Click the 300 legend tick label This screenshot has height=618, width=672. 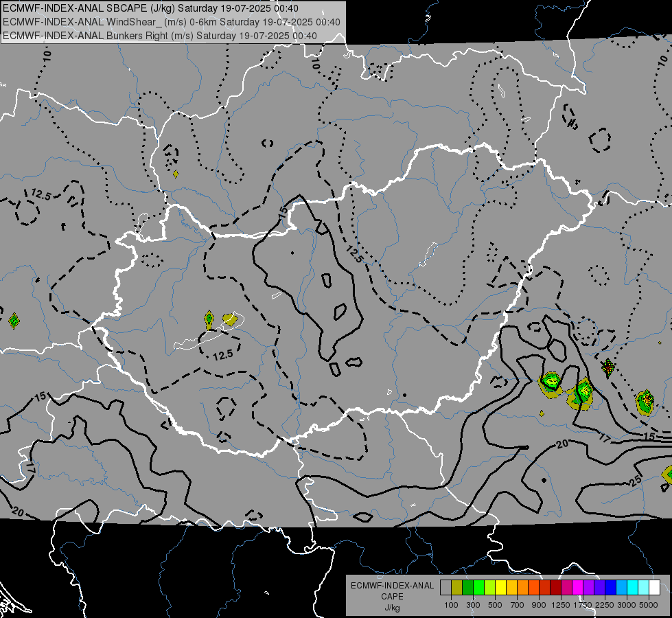click(473, 605)
